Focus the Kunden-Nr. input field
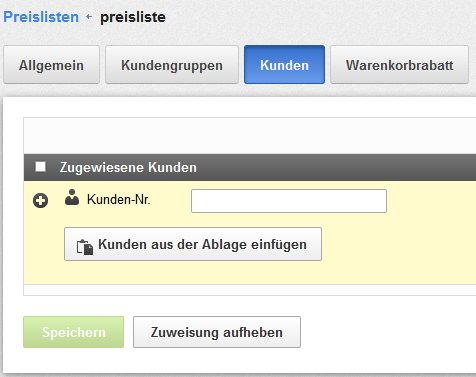Screen dimensions: 476x377 pyautogui.click(x=289, y=201)
